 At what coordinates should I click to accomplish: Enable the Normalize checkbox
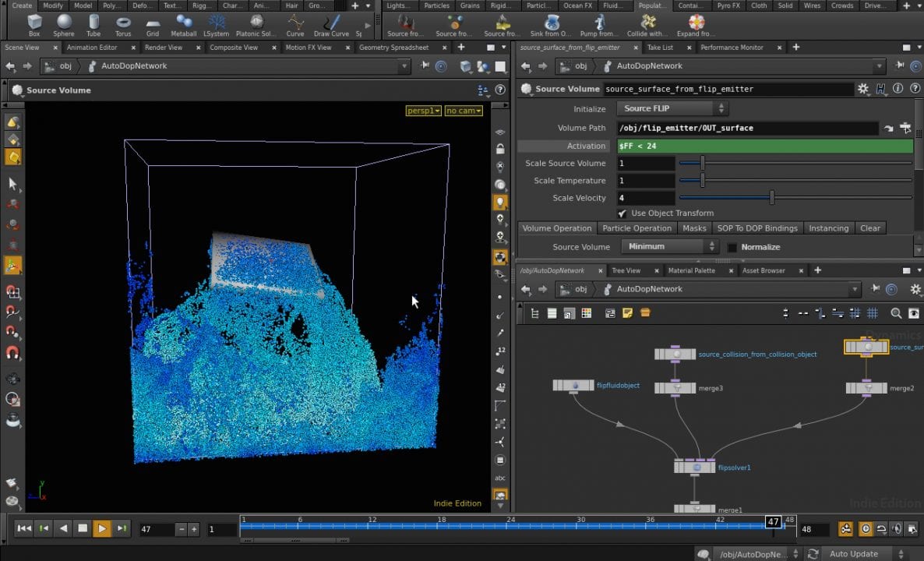(732, 247)
